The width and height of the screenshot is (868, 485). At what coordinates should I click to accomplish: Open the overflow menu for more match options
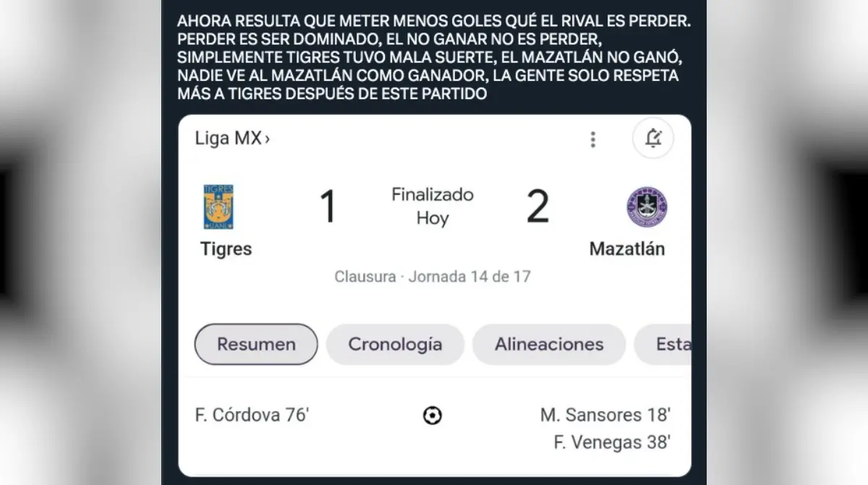pos(592,138)
